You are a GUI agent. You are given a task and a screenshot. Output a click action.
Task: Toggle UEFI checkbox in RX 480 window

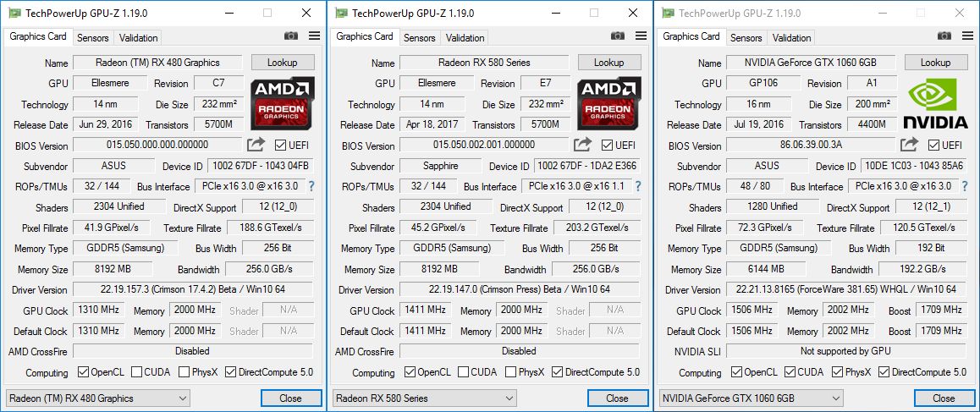point(281,146)
